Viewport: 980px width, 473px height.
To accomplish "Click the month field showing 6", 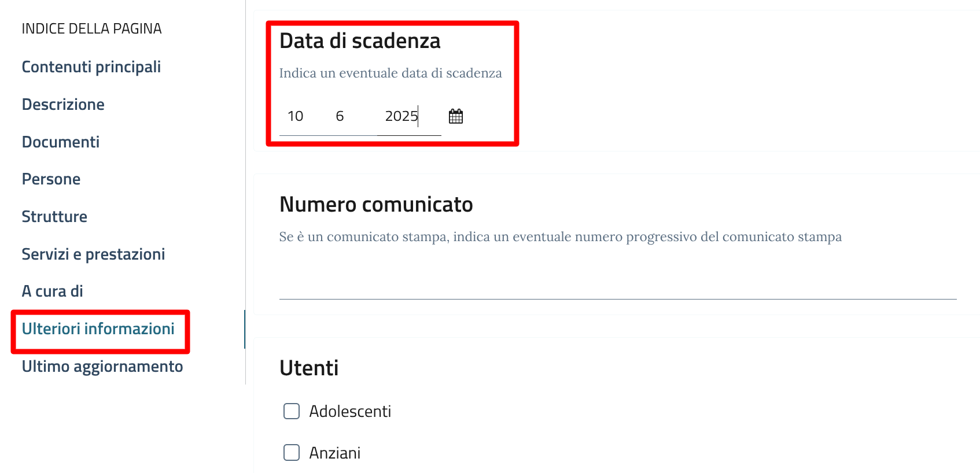I will pos(340,116).
